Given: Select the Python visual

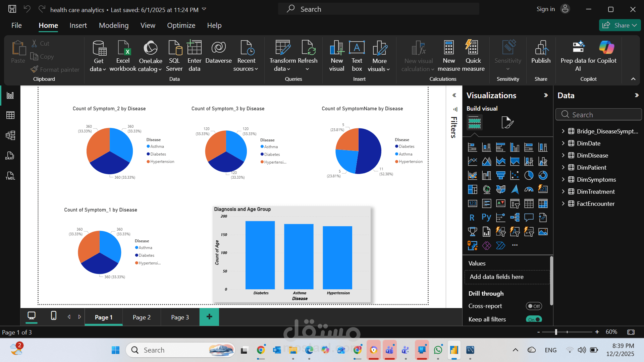Looking at the screenshot, I should tap(486, 217).
